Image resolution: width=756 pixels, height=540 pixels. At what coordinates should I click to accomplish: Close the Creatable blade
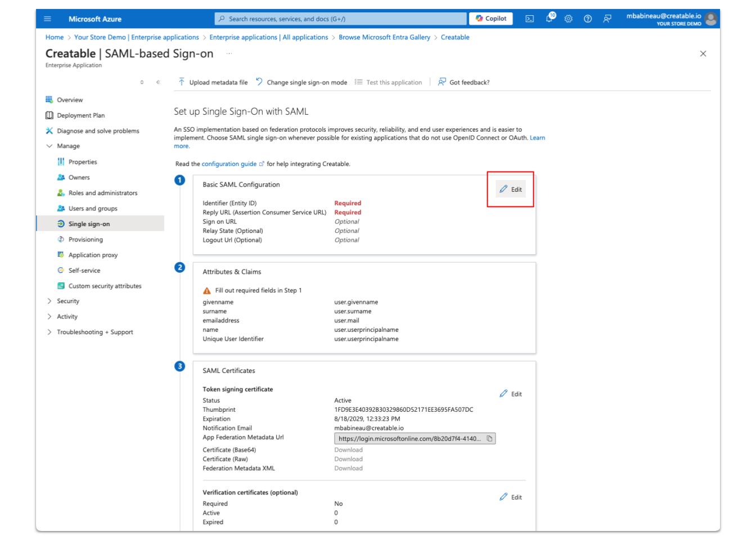[x=703, y=53]
